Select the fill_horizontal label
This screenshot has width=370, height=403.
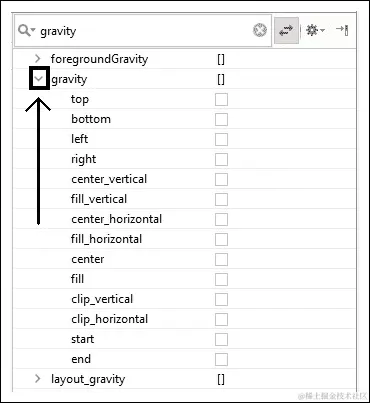tap(106, 239)
